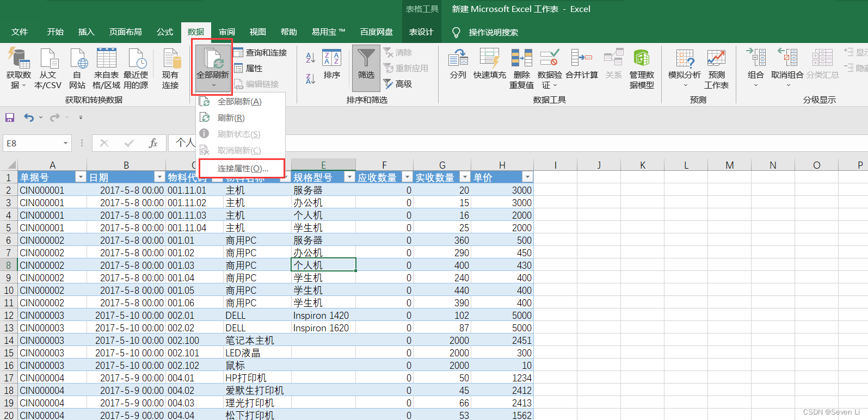This screenshot has width=868, height=420.
Task: Switch to the 审阅 tab
Action: pyautogui.click(x=227, y=32)
